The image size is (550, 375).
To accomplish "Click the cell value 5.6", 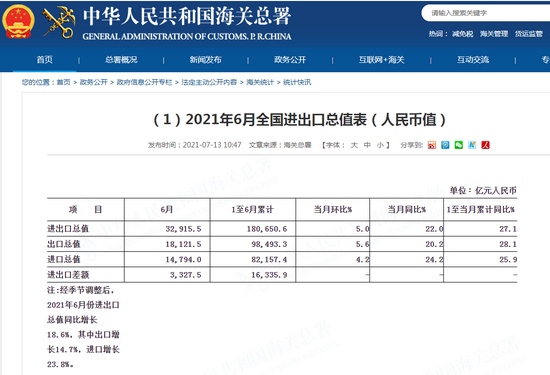I will point(363,244).
